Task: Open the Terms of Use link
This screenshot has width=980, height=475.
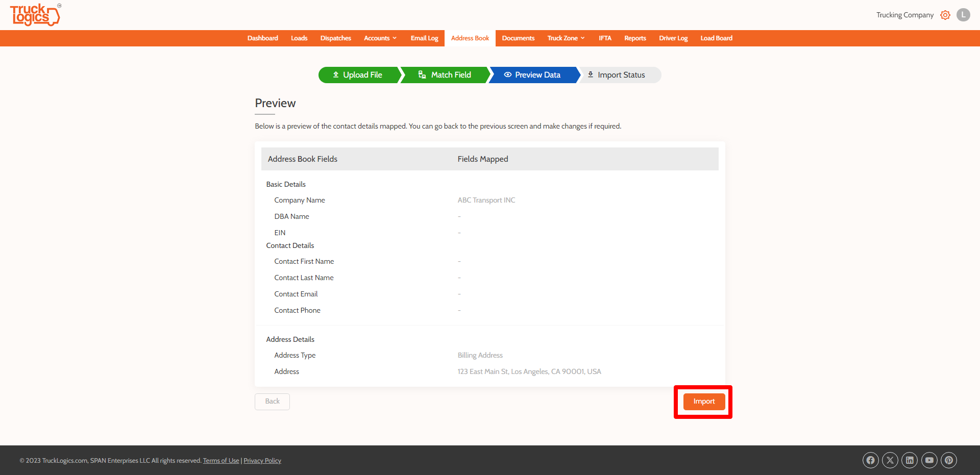Action: point(220,460)
